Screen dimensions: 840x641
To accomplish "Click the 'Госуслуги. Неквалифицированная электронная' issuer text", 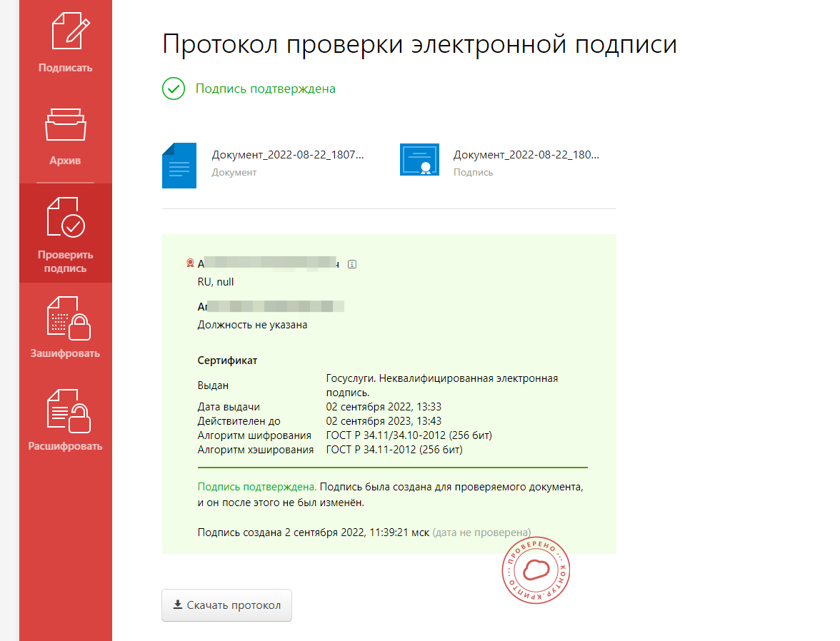I will click(x=442, y=378).
